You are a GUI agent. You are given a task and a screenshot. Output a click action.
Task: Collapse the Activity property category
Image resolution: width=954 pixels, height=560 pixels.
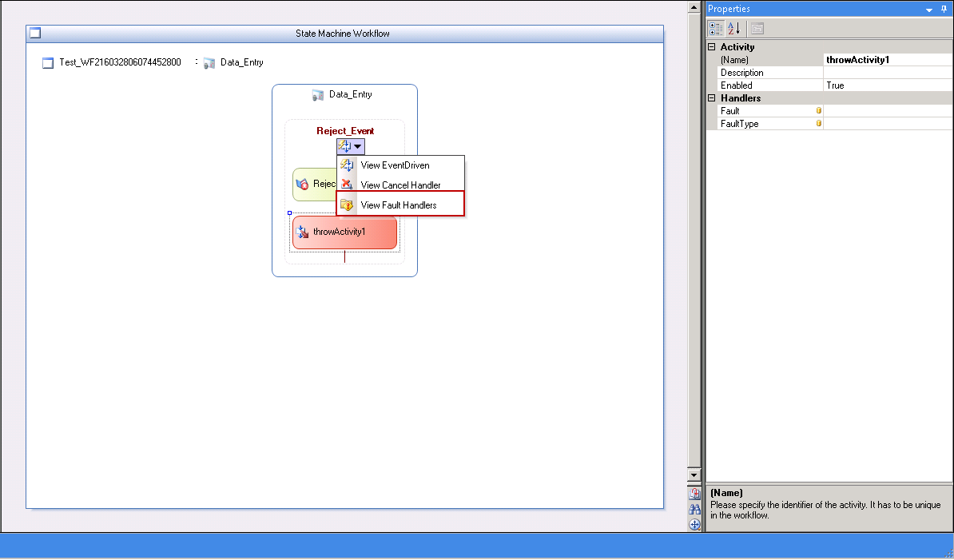pyautogui.click(x=711, y=47)
